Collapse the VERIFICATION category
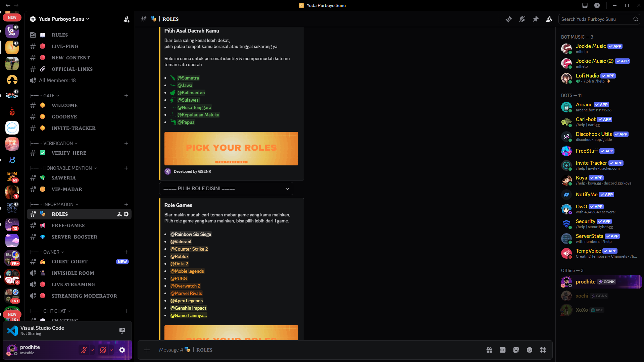The width and height of the screenshot is (644, 362). (x=54, y=143)
